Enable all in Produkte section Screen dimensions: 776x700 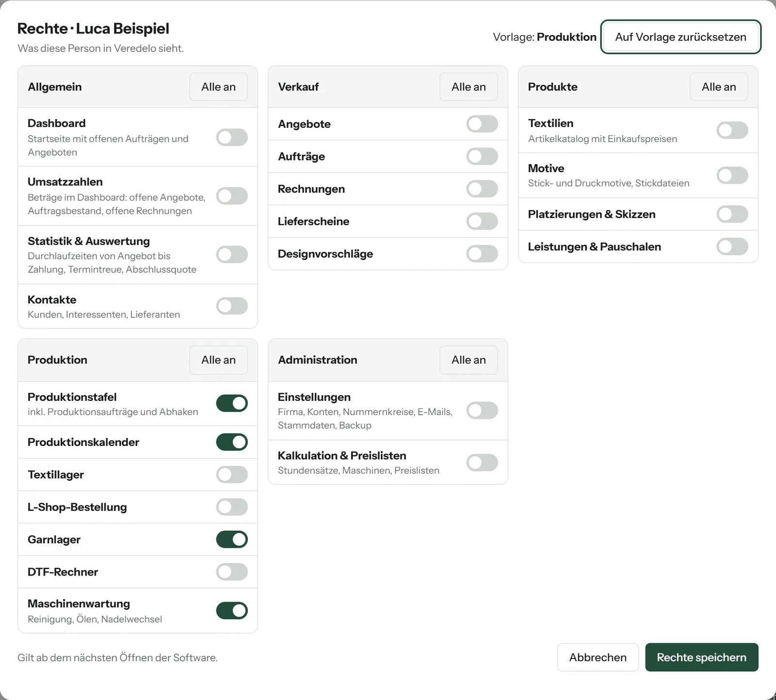pos(719,87)
